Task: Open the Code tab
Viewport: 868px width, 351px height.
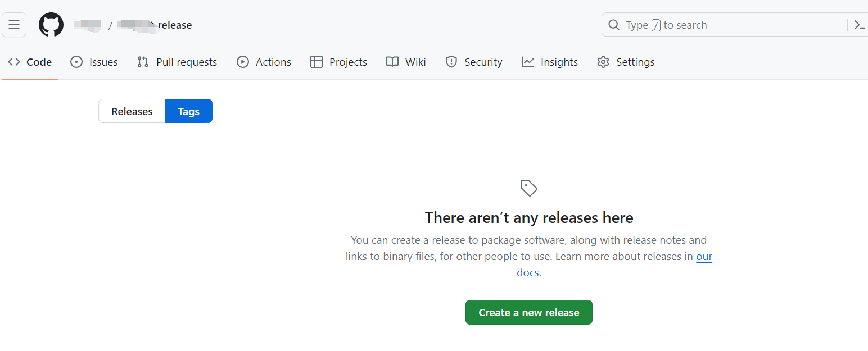Action: click(x=30, y=62)
